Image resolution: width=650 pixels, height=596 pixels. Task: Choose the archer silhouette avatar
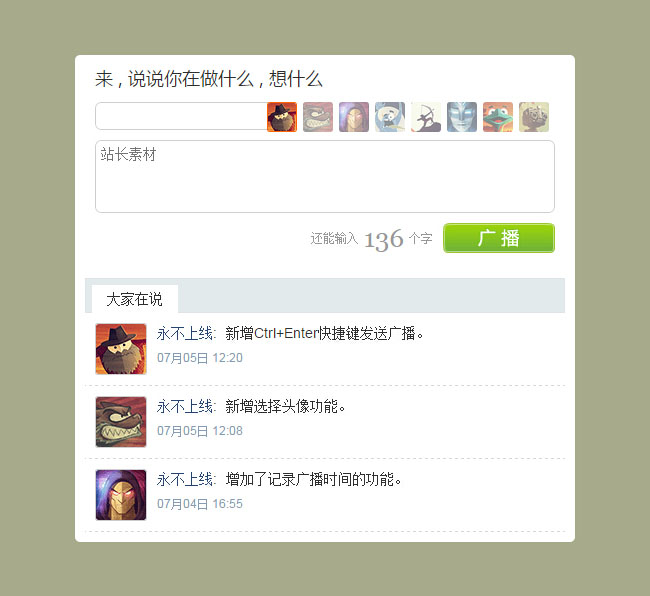tap(426, 117)
